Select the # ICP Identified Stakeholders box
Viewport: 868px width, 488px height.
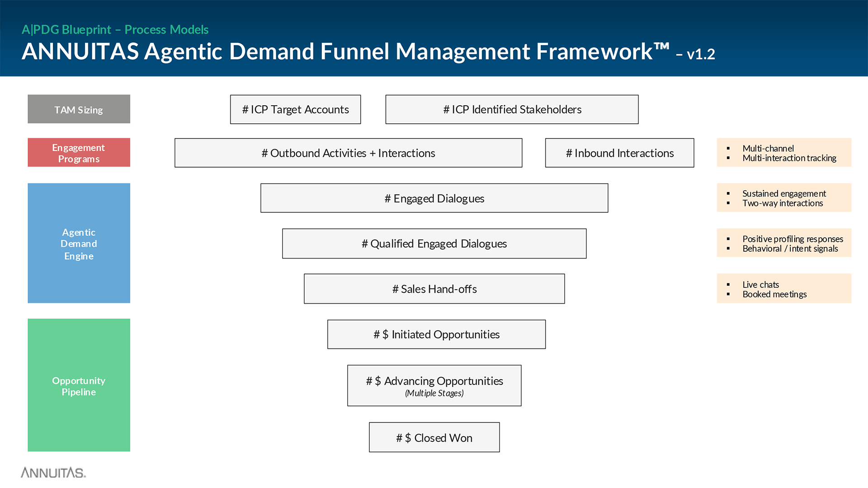(512, 109)
